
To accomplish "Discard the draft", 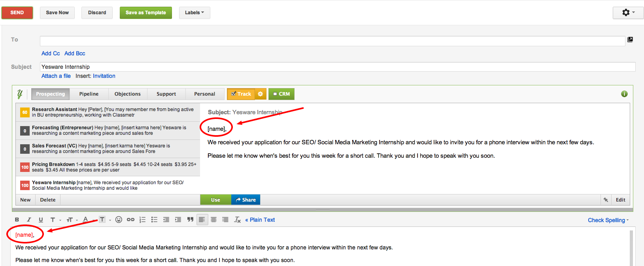I will [x=97, y=13].
